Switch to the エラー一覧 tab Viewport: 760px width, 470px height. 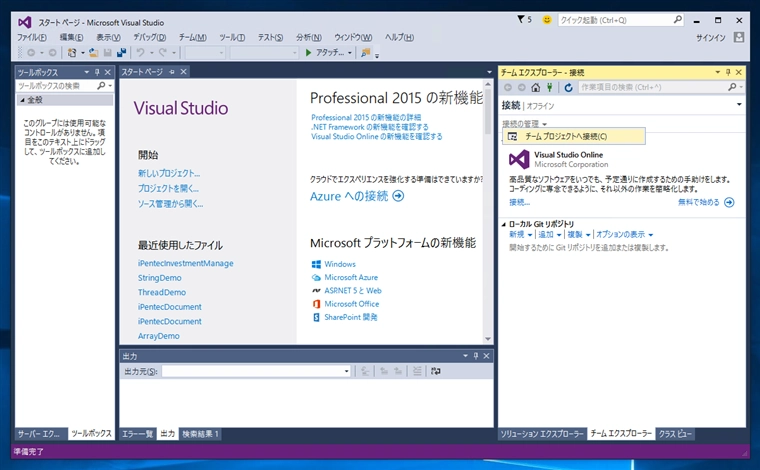tap(137, 434)
